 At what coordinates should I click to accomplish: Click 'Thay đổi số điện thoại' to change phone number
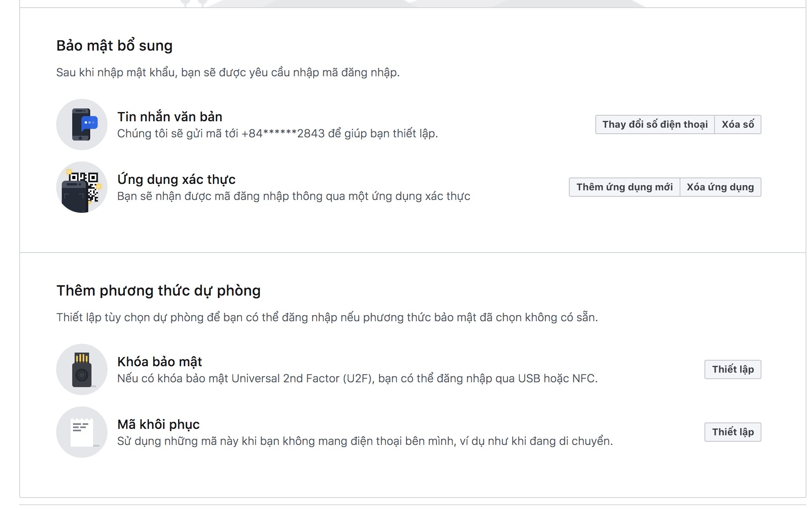[654, 124]
